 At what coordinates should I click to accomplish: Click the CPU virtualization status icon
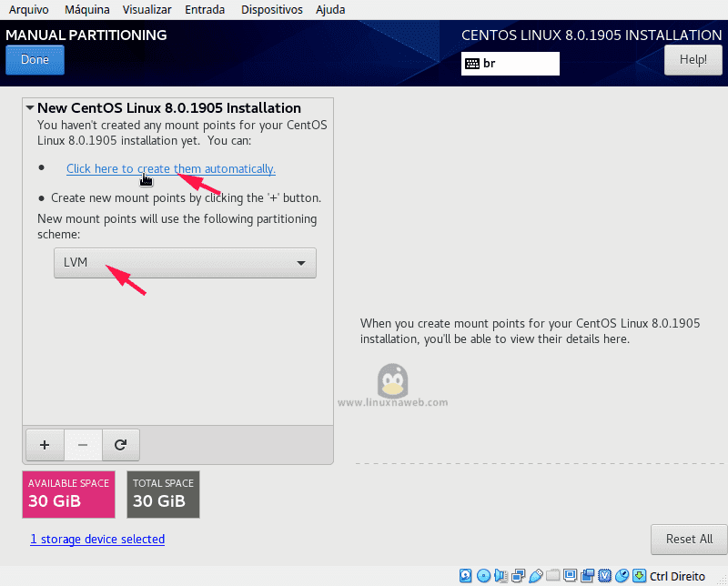(604, 576)
